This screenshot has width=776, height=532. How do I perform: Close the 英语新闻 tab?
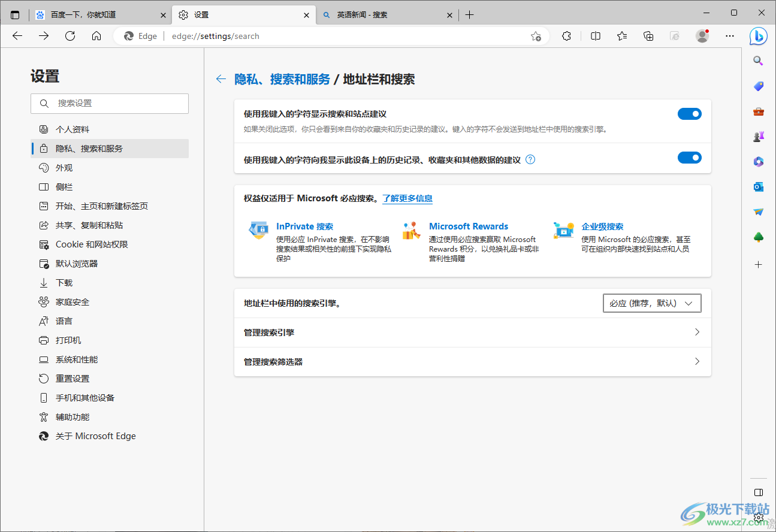(449, 15)
